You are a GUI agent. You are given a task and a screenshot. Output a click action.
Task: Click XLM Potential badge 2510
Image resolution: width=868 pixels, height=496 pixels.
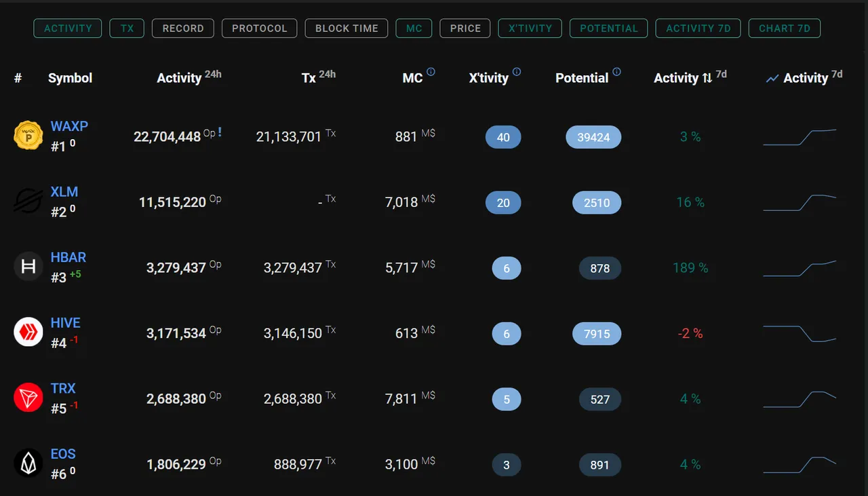tap(597, 203)
